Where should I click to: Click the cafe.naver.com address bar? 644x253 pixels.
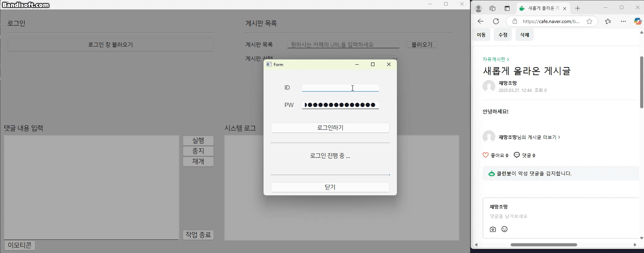[x=551, y=21]
